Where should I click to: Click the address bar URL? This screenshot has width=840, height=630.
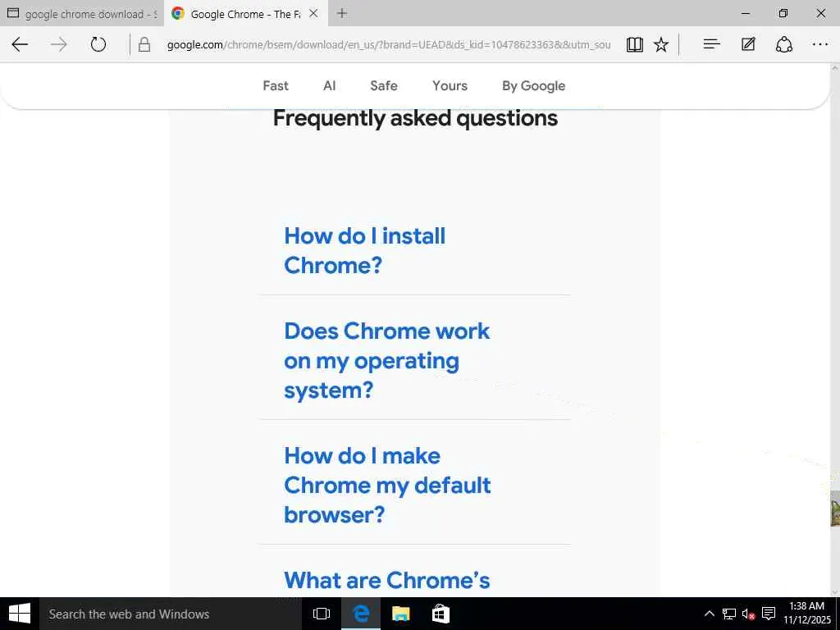click(x=388, y=44)
